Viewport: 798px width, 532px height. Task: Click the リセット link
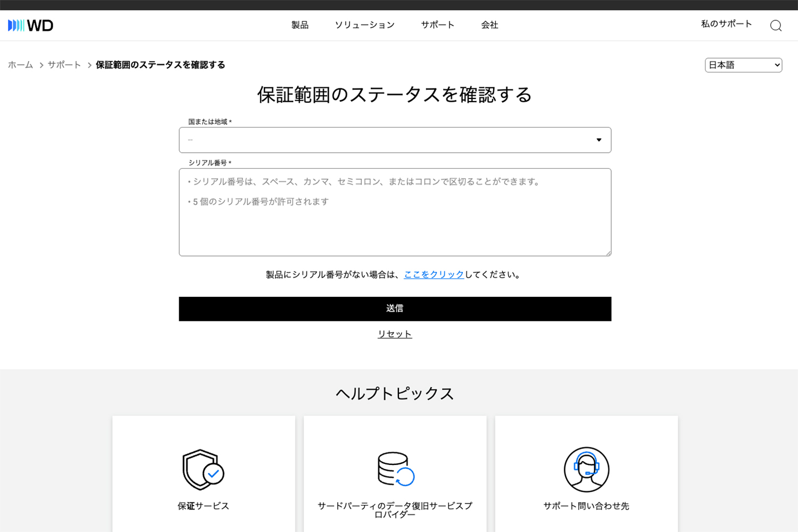pos(395,334)
